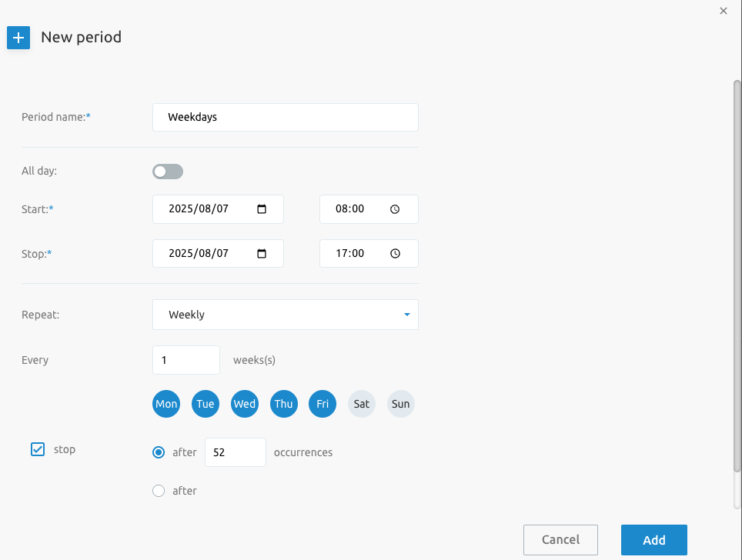
Task: Click the blue plus New period icon
Action: 18,38
